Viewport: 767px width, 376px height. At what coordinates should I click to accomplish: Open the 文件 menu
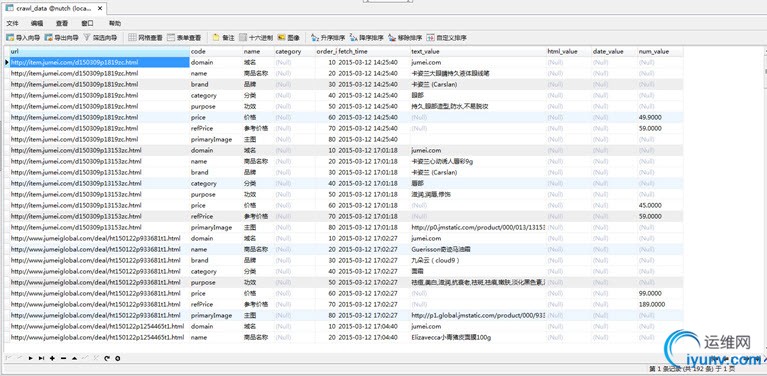tap(12, 23)
